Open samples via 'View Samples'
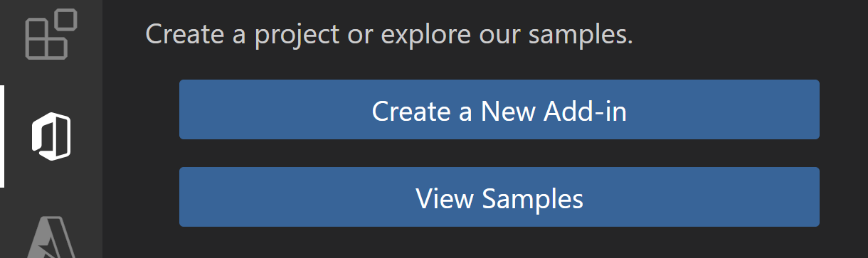Viewport: 868px width, 258px height. (x=499, y=197)
